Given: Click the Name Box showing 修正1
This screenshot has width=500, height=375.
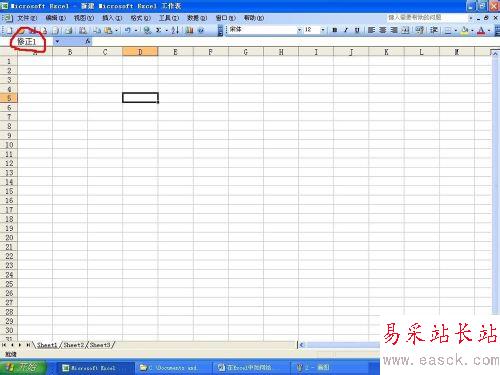Looking at the screenshot, I should point(27,42).
